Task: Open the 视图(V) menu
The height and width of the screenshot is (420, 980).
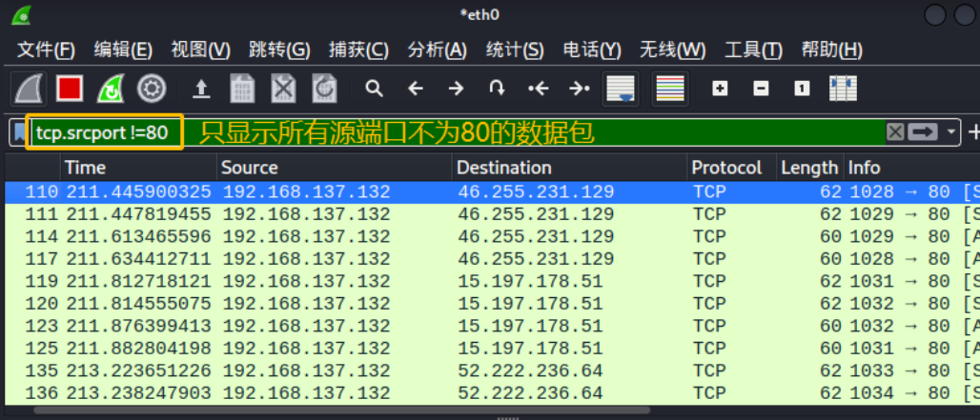Action: pyautogui.click(x=200, y=50)
